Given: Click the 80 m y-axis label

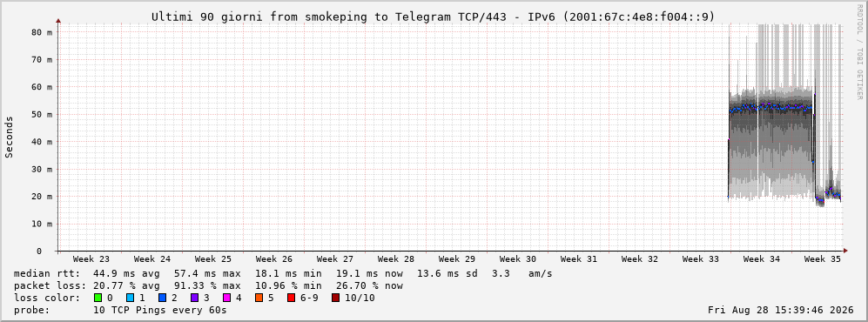Looking at the screenshot, I should point(42,32).
